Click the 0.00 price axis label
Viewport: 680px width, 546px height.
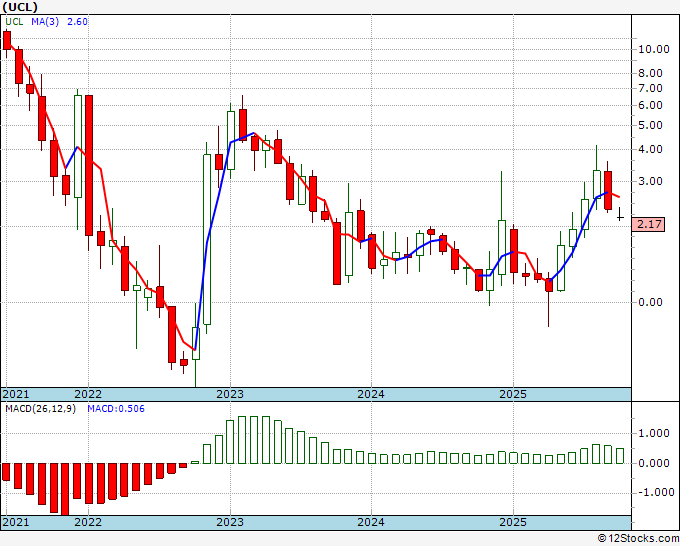(650, 302)
